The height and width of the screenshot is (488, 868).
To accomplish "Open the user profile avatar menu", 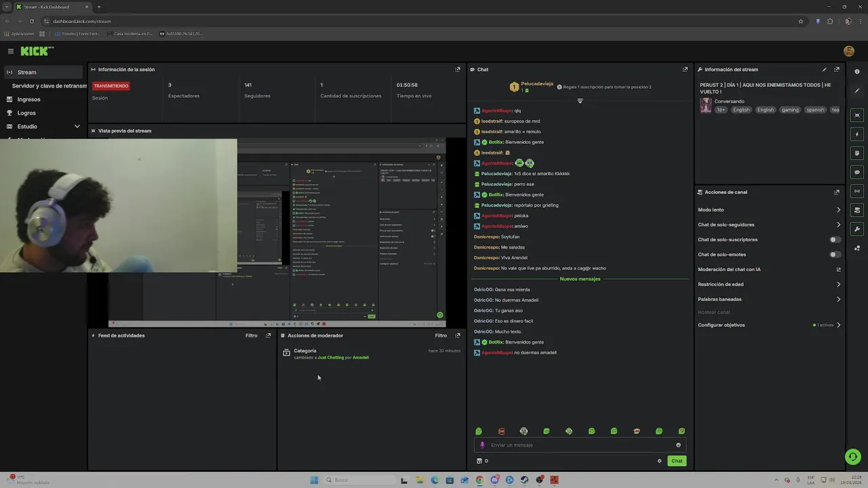I will pyautogui.click(x=848, y=52).
